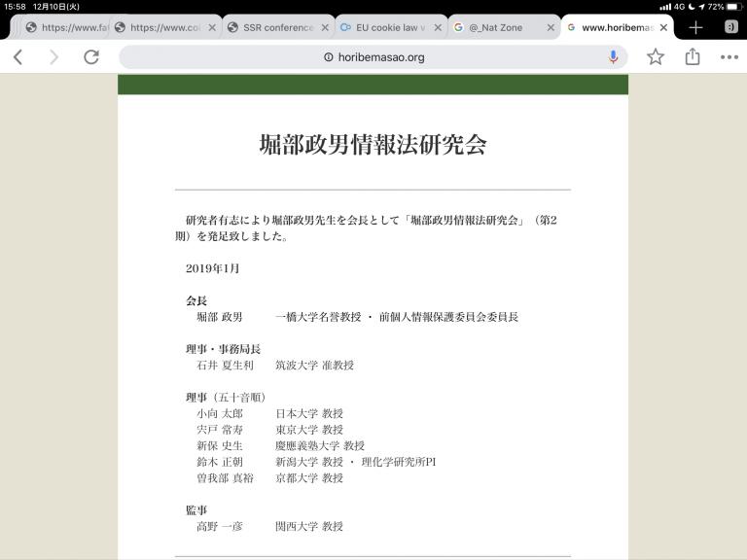Open the three-dot browser menu
The height and width of the screenshot is (560, 747).
[729, 57]
